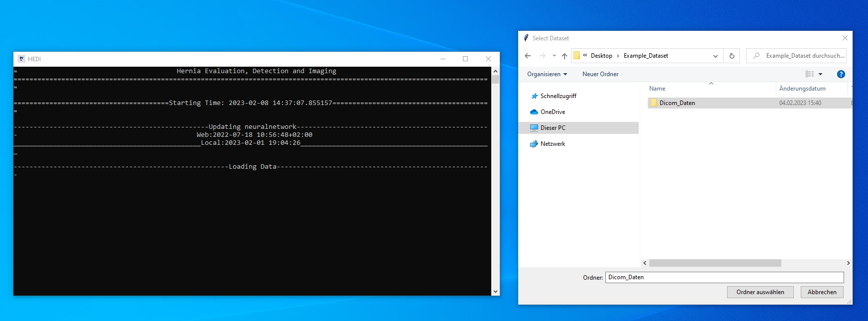868x321 pixels.
Task: Refresh the folder view
Action: click(732, 56)
